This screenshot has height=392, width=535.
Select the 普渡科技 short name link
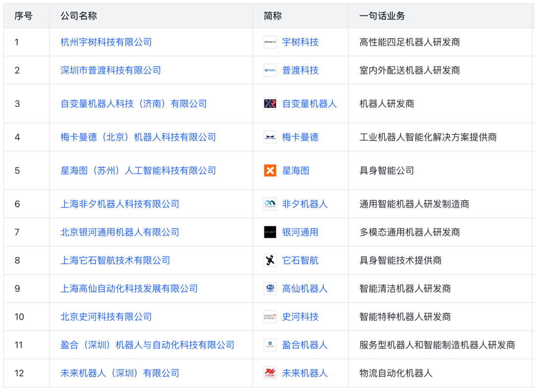click(300, 70)
